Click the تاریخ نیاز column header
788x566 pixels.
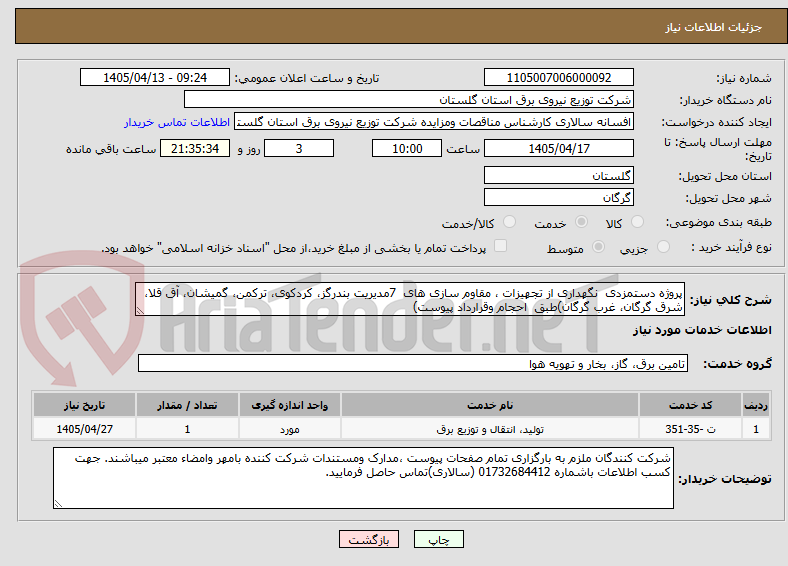[84, 405]
